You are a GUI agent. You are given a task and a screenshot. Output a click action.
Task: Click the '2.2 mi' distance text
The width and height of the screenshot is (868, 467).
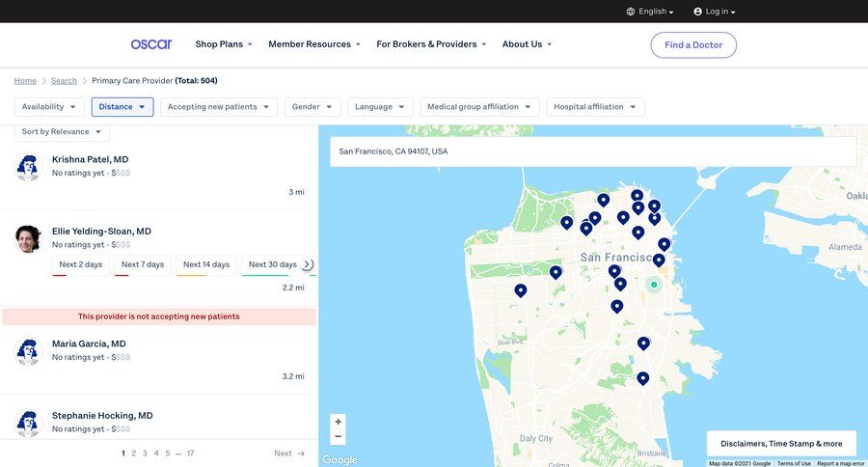[293, 288]
